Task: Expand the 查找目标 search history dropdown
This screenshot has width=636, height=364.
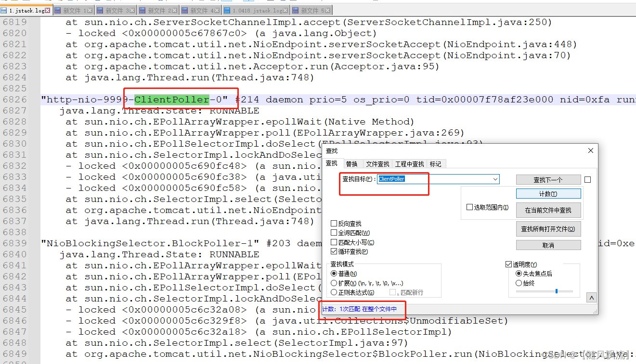Action: click(x=495, y=179)
